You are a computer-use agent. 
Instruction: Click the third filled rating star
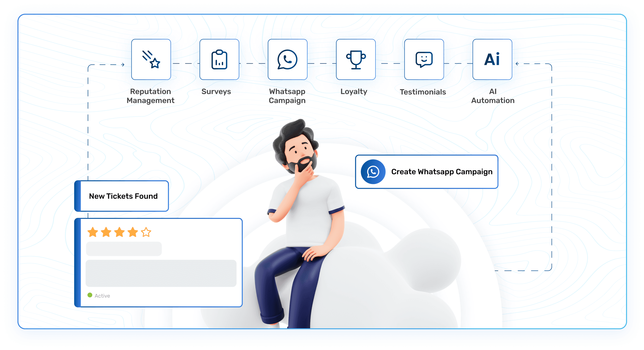point(119,232)
